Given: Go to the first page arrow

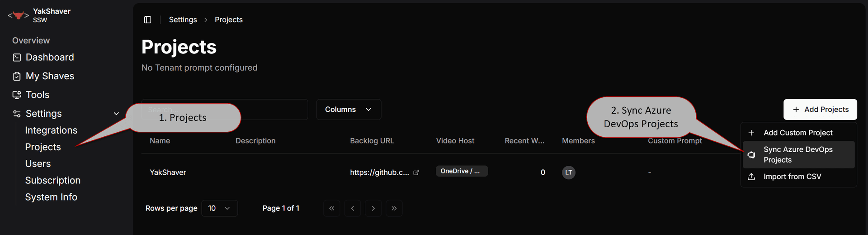Looking at the screenshot, I should pos(331,208).
